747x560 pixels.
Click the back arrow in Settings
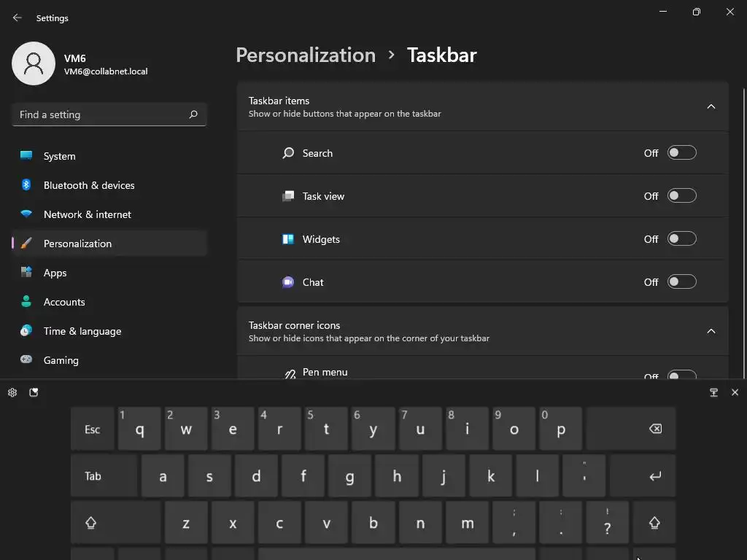[x=18, y=18]
